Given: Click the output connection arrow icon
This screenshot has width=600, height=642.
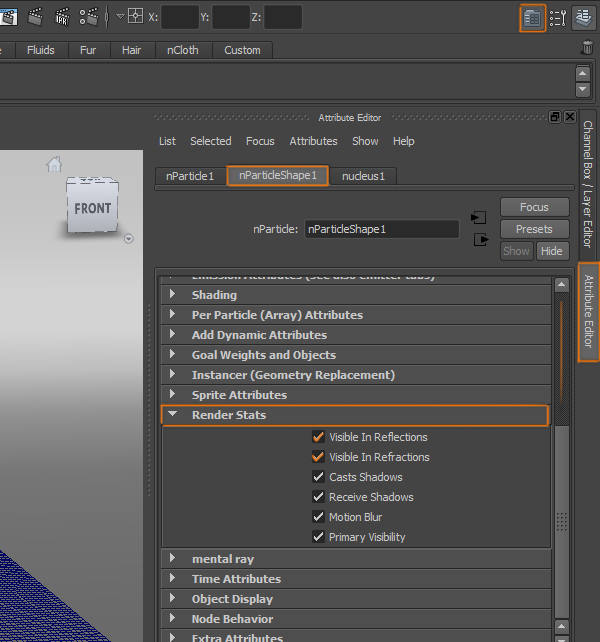Looking at the screenshot, I should [x=478, y=239].
